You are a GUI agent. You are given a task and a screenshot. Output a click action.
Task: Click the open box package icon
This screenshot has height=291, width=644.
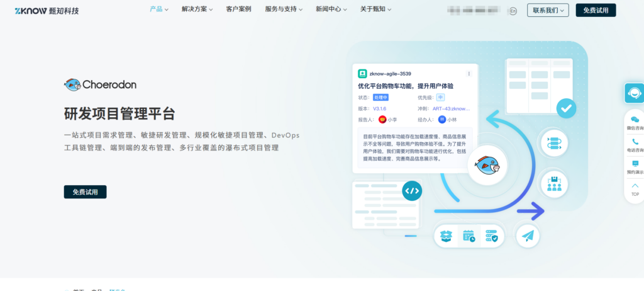click(x=446, y=236)
